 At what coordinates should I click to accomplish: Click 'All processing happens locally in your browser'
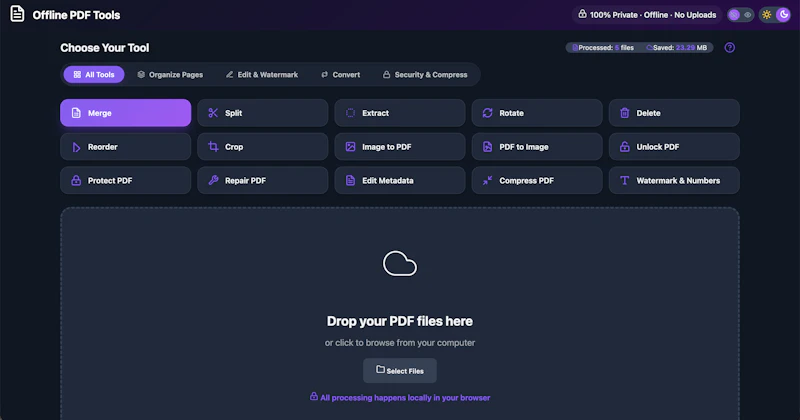point(405,398)
